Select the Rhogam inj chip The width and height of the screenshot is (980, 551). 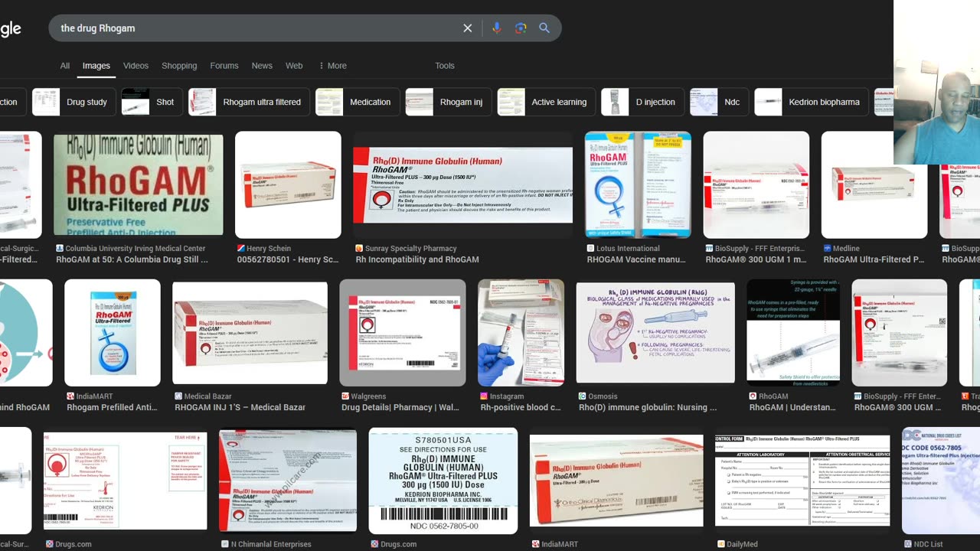coord(448,102)
